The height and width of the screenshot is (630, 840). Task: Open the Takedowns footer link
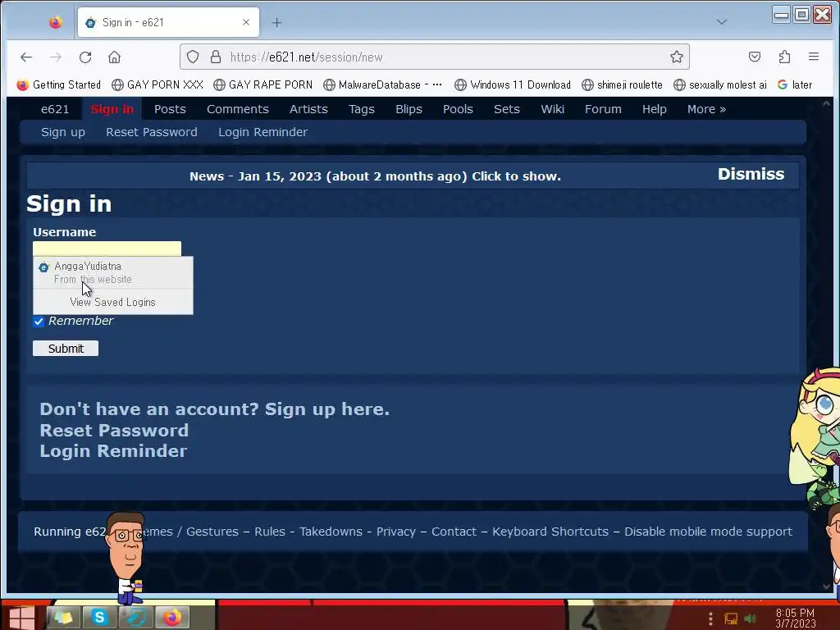[x=331, y=532]
